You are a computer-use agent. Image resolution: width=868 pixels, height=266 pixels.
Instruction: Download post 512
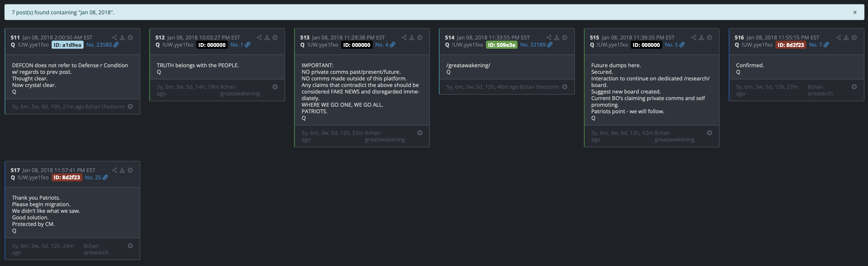(267, 37)
